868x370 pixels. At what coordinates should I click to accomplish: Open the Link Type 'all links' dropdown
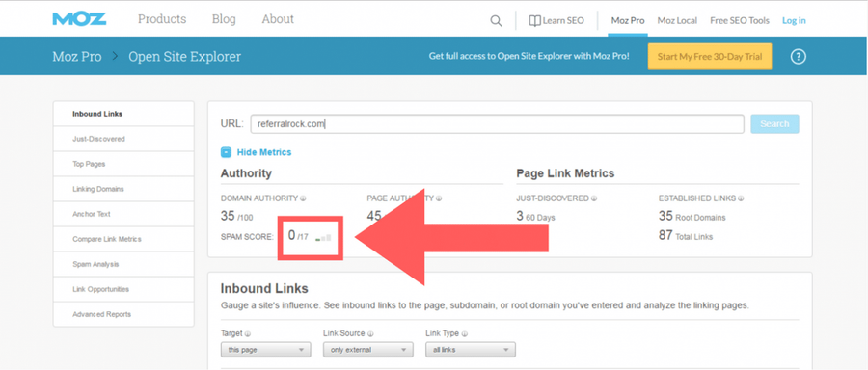point(471,350)
